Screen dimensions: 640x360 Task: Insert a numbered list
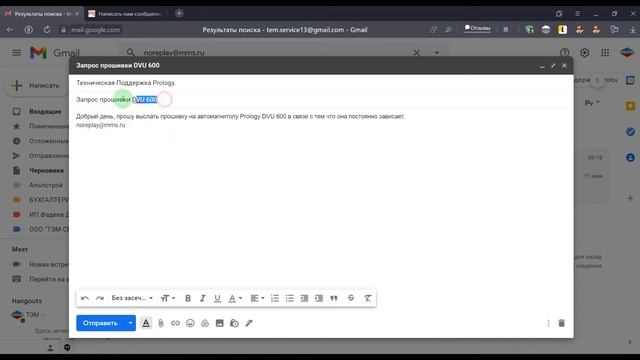tap(275, 298)
